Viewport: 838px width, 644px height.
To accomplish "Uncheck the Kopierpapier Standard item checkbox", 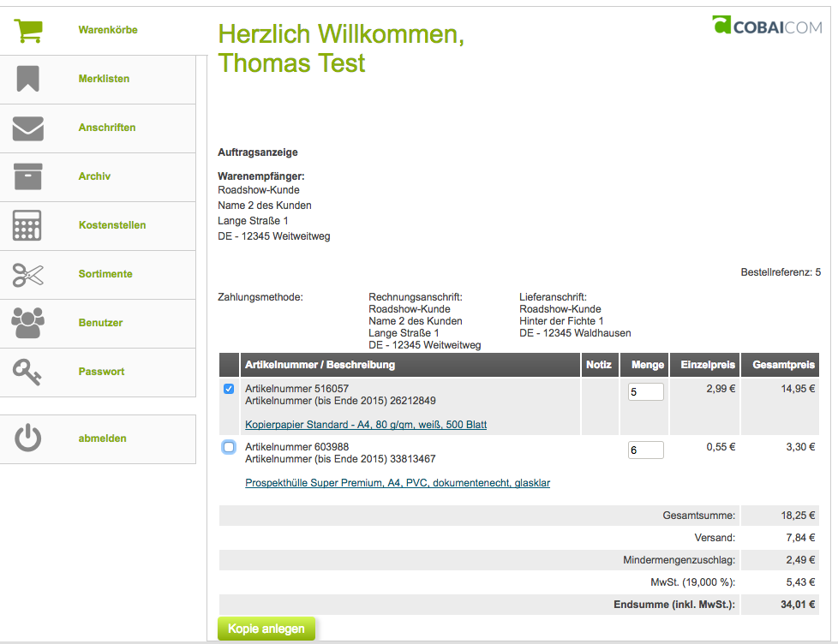I will [229, 389].
